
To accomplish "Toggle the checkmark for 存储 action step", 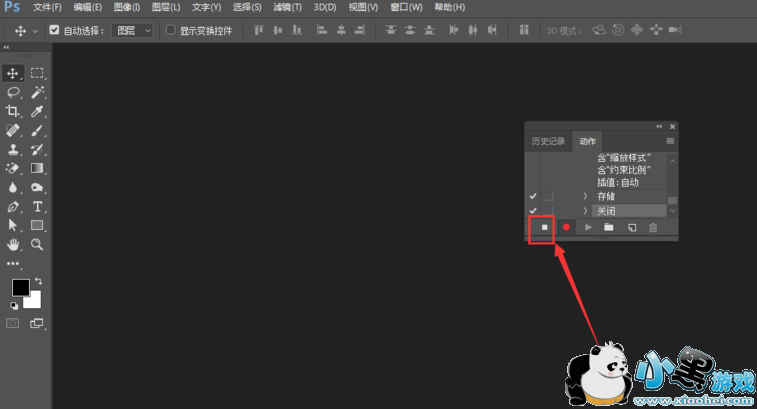I will tap(533, 196).
